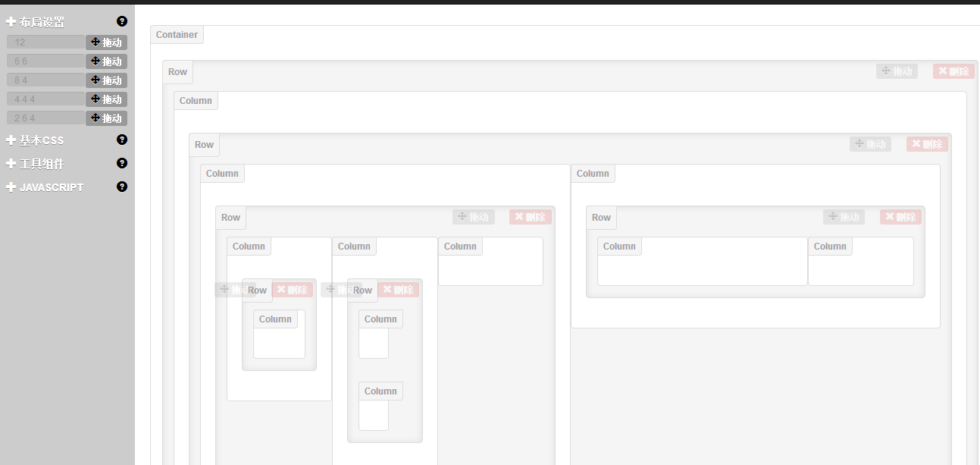Click the 拖动 handle beside the 6 6 layout
The height and width of the screenshot is (465, 980).
coord(106,61)
